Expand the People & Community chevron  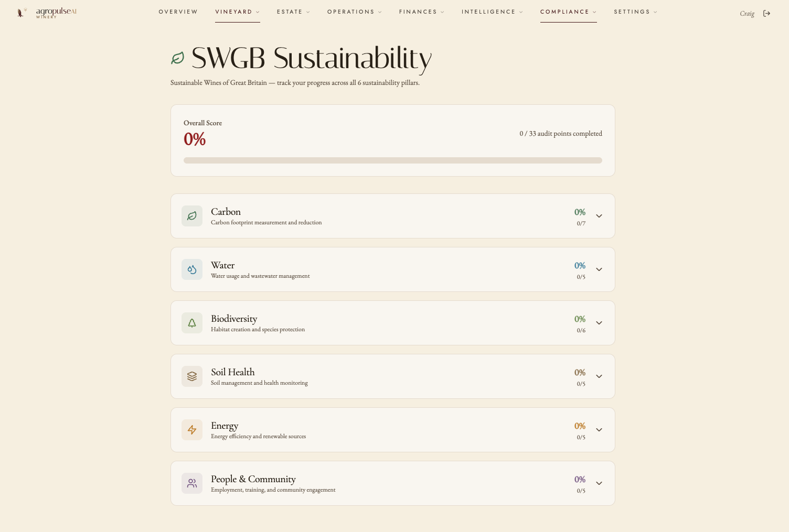[599, 483]
